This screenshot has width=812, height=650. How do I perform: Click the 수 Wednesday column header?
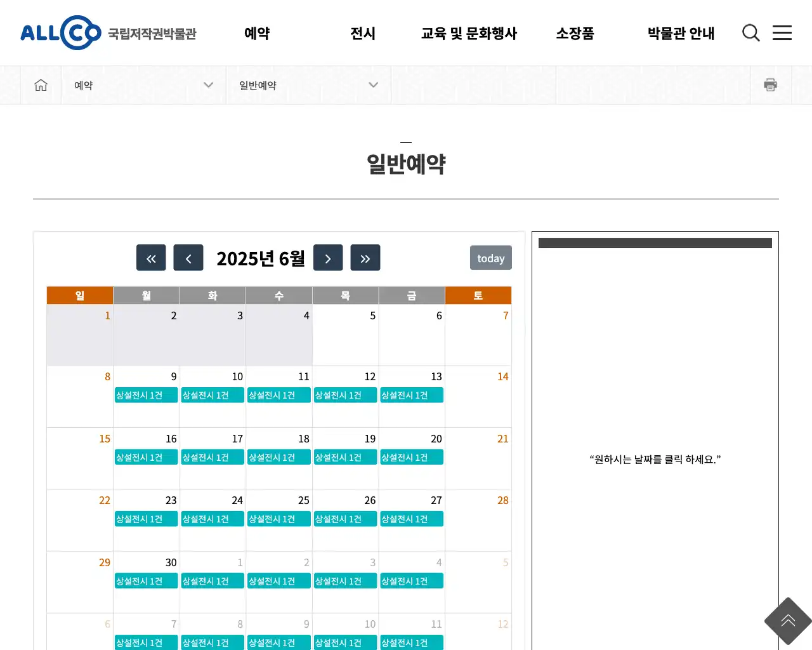(x=279, y=295)
